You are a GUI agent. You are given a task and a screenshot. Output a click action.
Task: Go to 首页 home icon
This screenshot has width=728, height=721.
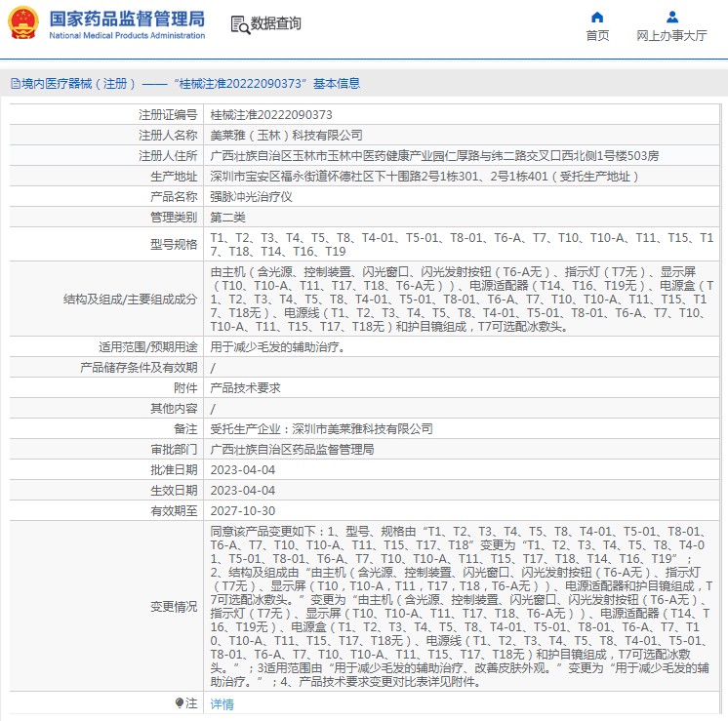(597, 18)
